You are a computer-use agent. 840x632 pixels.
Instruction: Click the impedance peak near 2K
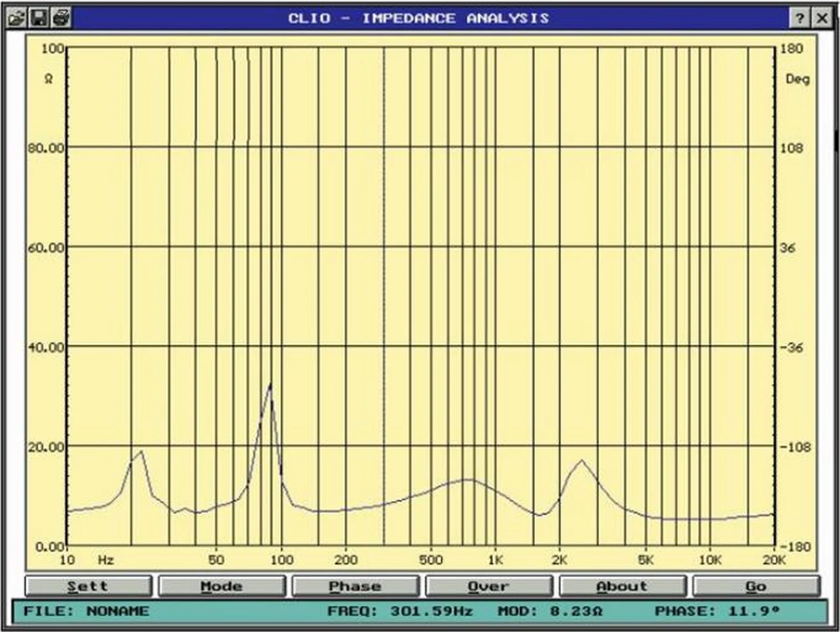click(x=581, y=461)
